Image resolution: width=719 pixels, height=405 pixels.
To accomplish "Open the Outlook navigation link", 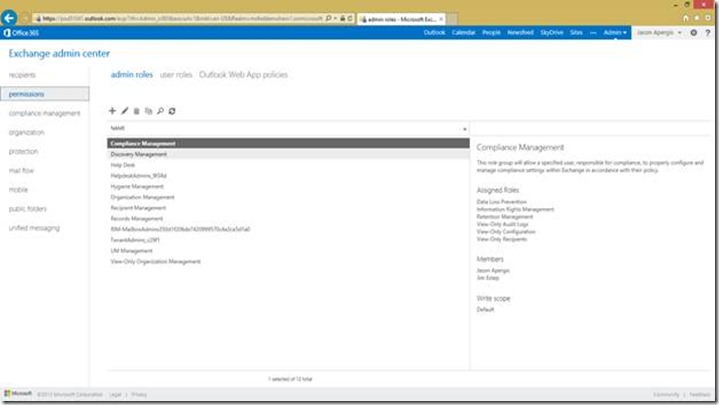I will tap(434, 33).
